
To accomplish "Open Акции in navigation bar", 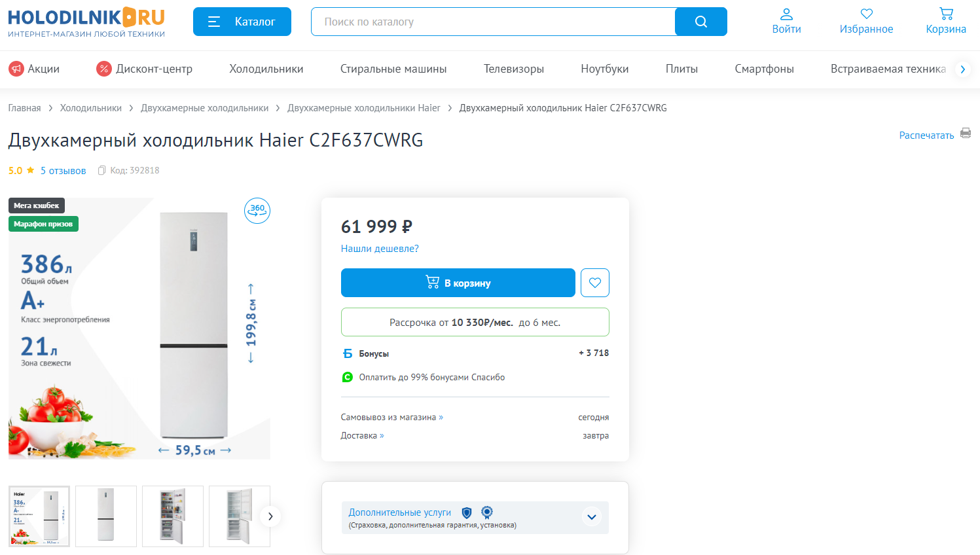I will pyautogui.click(x=34, y=69).
